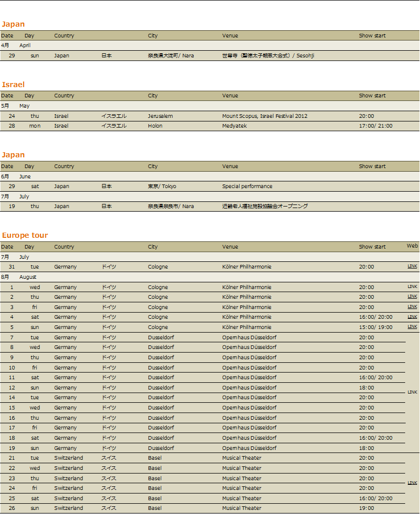
Task: Click 'Switzerland' country on August 21 row
Action: click(x=69, y=458)
